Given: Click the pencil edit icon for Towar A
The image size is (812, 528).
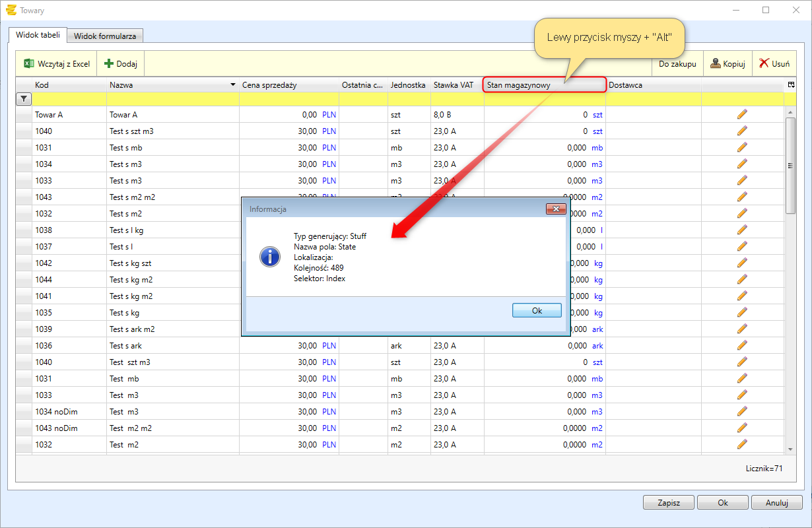Looking at the screenshot, I should tap(742, 114).
